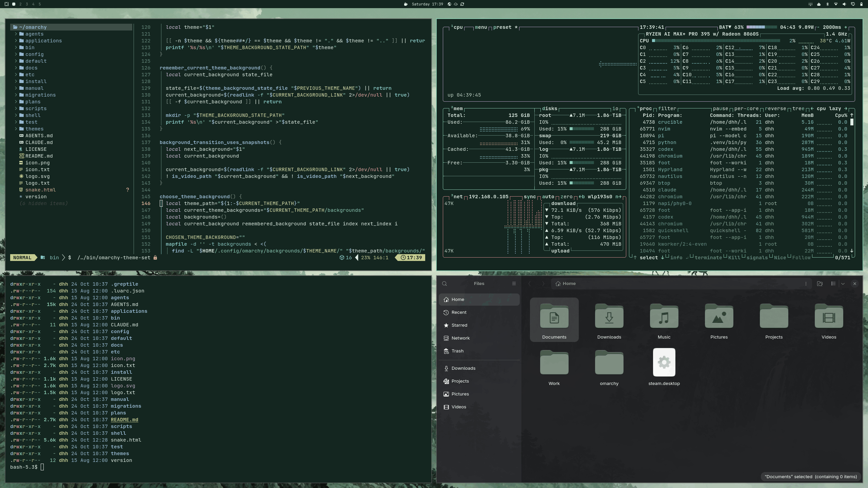Viewport: 868px width, 488px height.
Task: Select Starred in the Files sidebar
Action: tap(479, 325)
